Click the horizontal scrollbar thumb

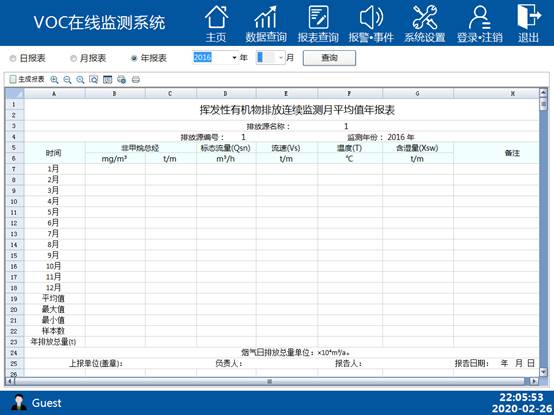click(x=270, y=381)
